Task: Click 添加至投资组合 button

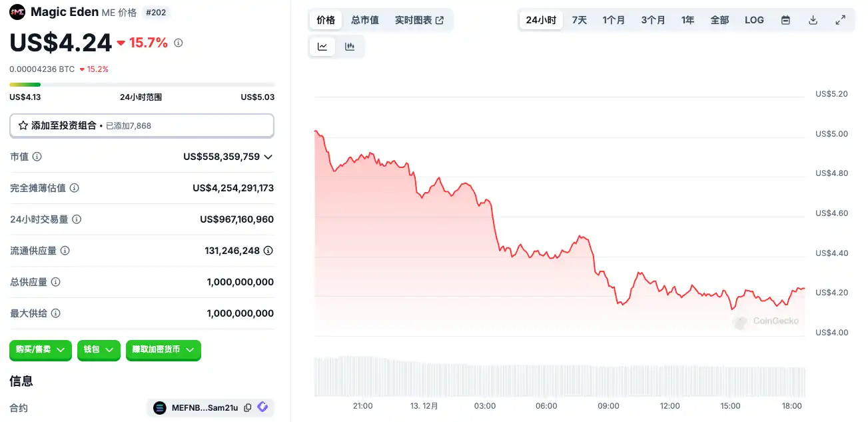Action: [x=141, y=125]
